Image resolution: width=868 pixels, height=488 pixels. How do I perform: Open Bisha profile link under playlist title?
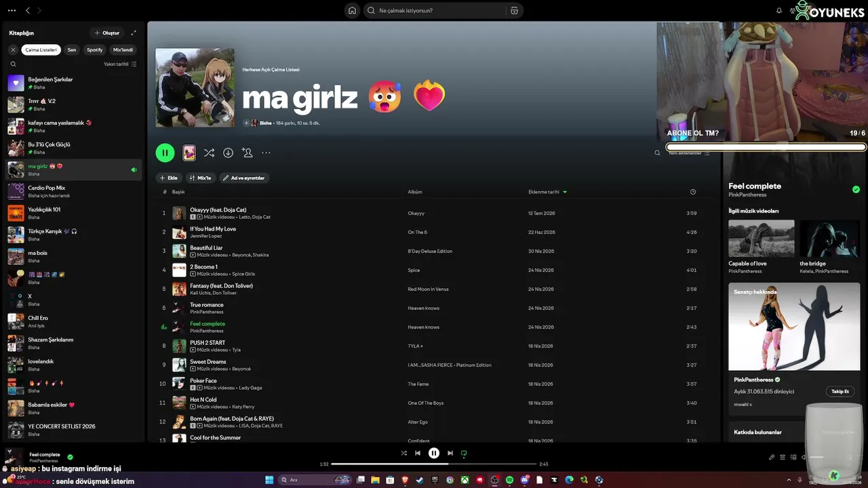click(265, 123)
